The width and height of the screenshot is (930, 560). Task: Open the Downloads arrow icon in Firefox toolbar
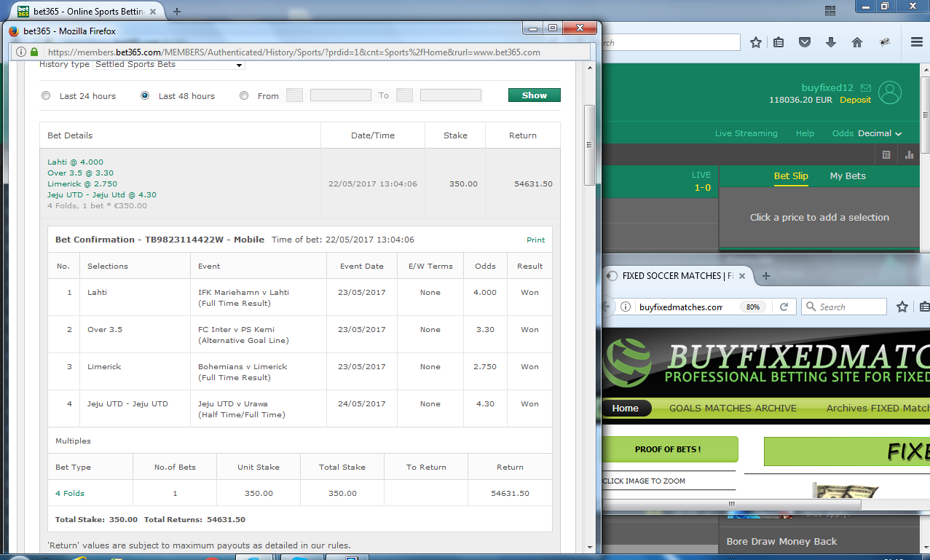point(831,42)
